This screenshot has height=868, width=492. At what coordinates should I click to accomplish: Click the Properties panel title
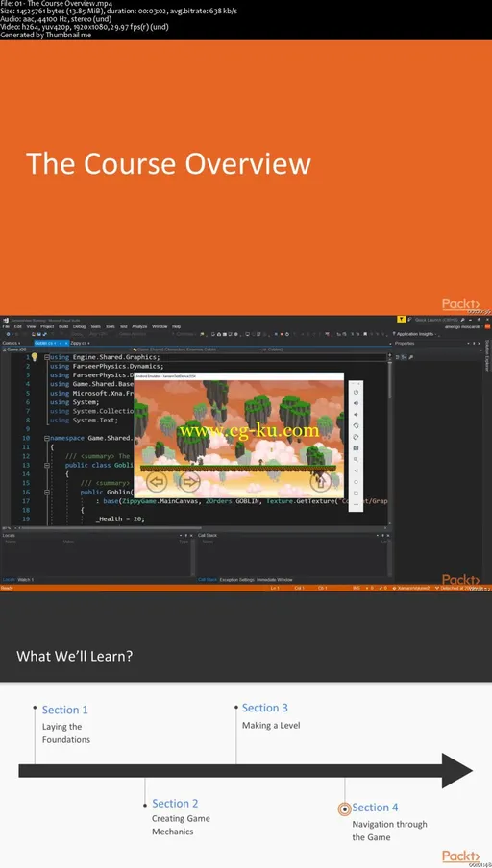click(405, 343)
